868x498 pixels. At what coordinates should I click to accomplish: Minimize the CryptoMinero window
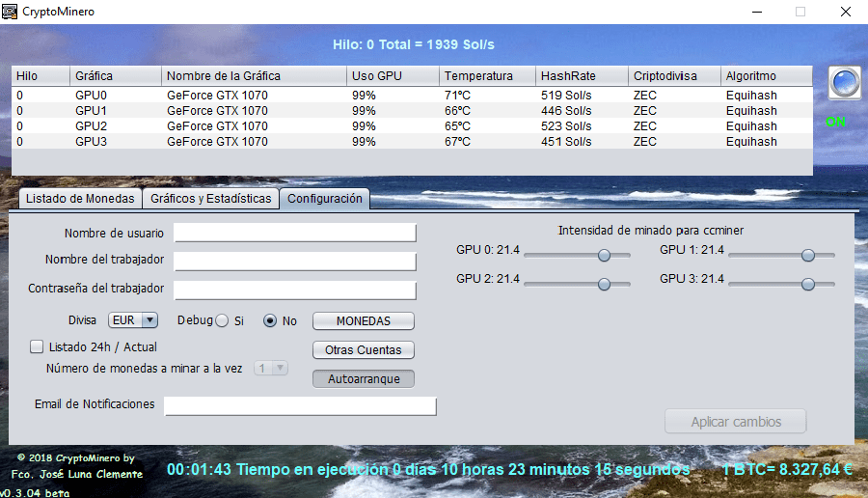coord(757,12)
